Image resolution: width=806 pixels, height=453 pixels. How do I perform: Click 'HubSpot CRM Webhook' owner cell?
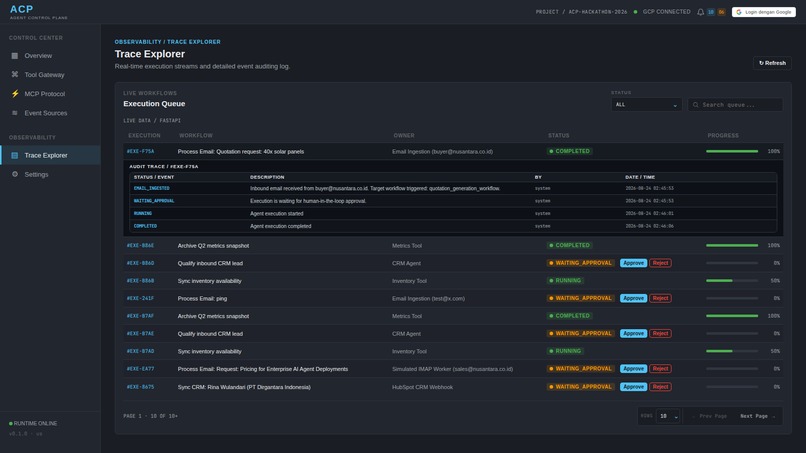[423, 387]
